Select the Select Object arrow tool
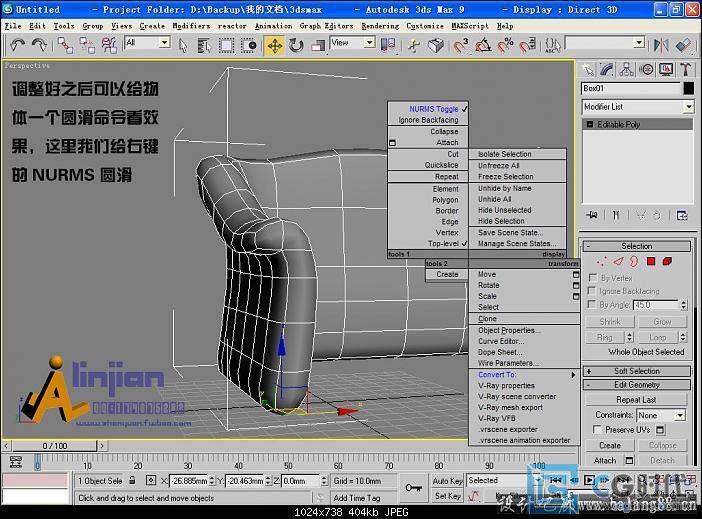 tap(183, 46)
